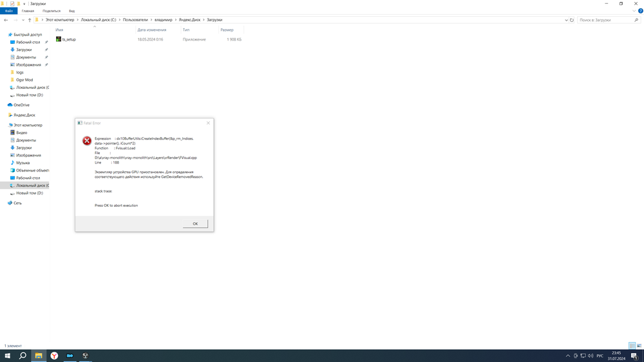Expand the ribbon with chevron
The image size is (644, 362).
point(634,11)
